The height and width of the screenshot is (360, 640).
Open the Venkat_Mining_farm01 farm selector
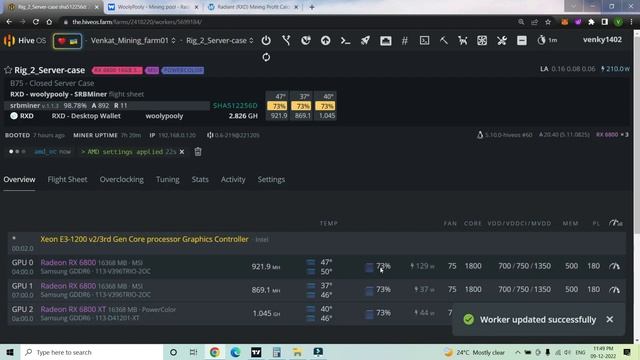(133, 40)
